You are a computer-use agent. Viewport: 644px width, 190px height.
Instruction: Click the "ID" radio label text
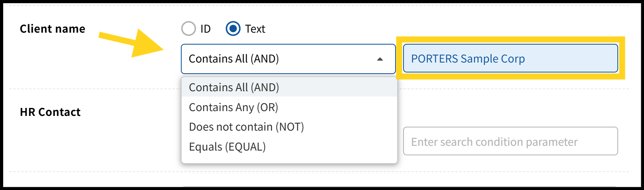pos(206,29)
